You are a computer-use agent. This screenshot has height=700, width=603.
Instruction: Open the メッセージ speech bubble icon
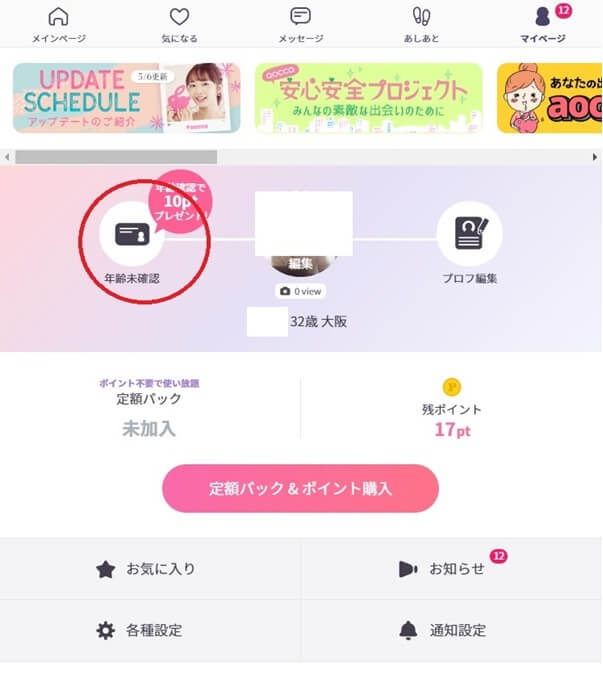pos(300,17)
